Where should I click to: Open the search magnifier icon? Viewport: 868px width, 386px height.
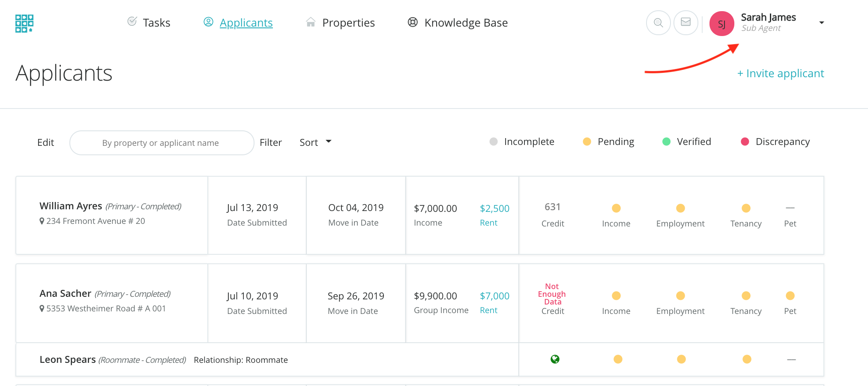pos(658,23)
